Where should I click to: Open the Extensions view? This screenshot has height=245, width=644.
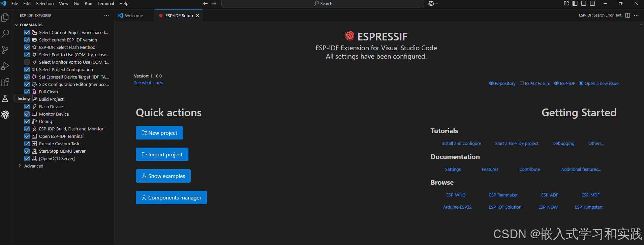5,82
